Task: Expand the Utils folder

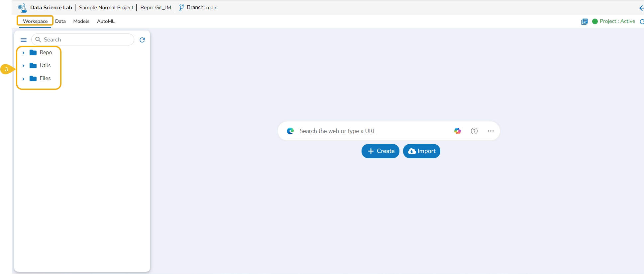Action: point(24,66)
